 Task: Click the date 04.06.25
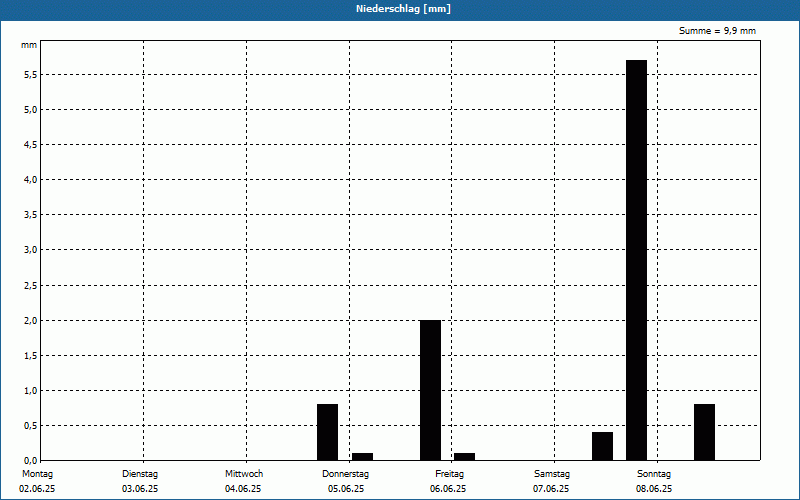tap(243, 489)
